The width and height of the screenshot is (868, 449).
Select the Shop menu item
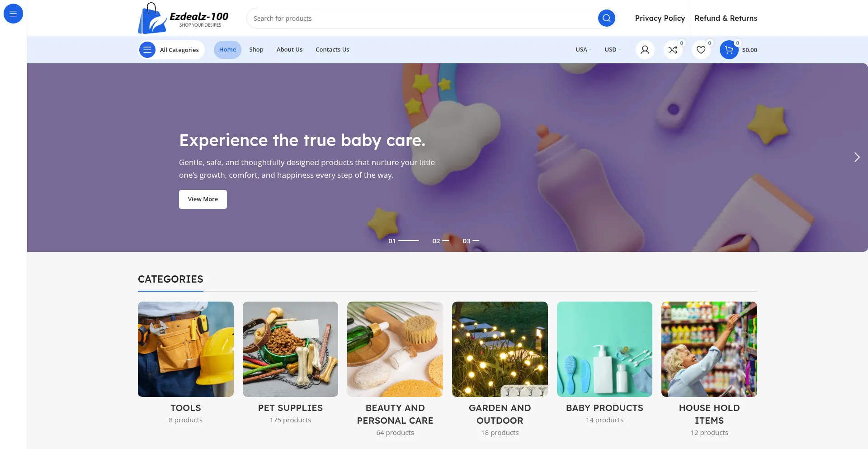coord(256,50)
